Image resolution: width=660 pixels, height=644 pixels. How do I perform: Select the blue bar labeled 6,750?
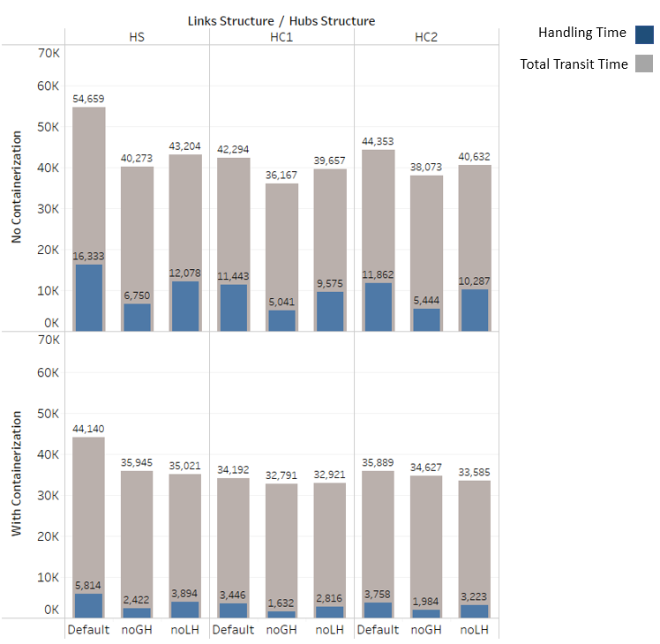click(138, 318)
